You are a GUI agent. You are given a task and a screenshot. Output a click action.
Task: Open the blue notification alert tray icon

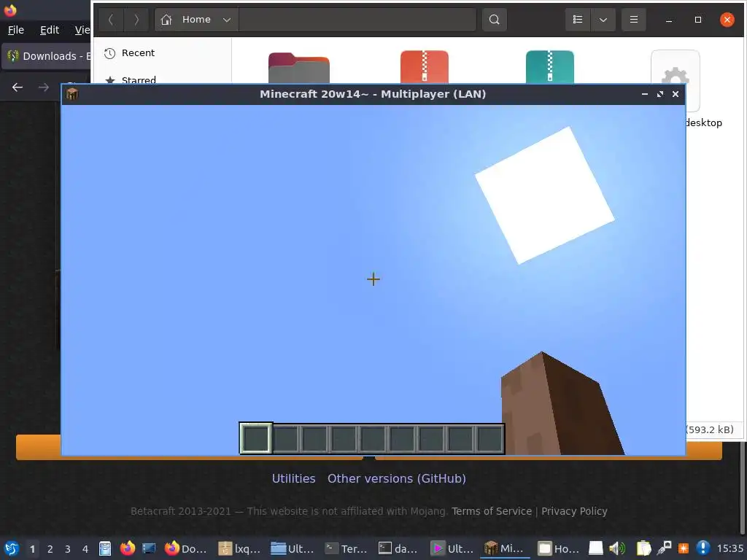[703, 548]
